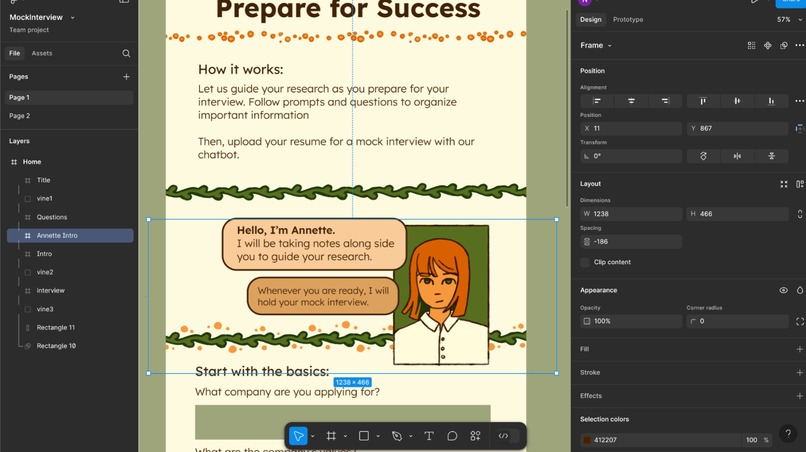This screenshot has height=452, width=806.
Task: Add a fill with the plus icon
Action: [x=799, y=349]
